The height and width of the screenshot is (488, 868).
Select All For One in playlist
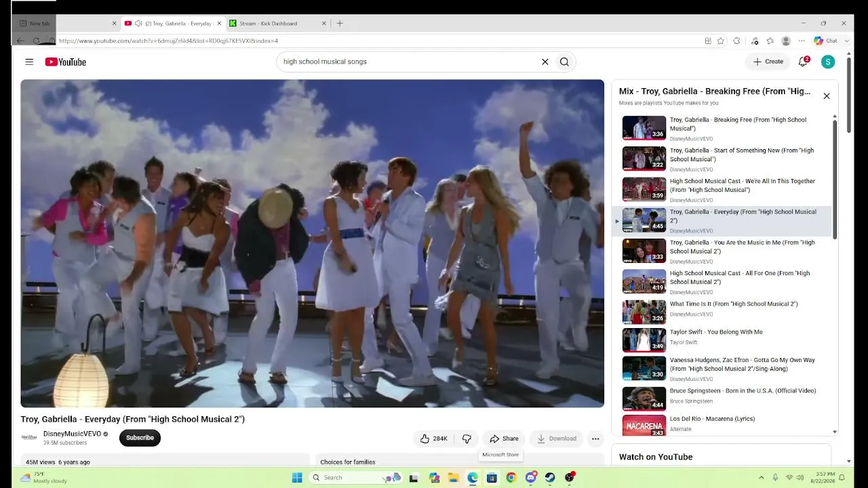723,281
